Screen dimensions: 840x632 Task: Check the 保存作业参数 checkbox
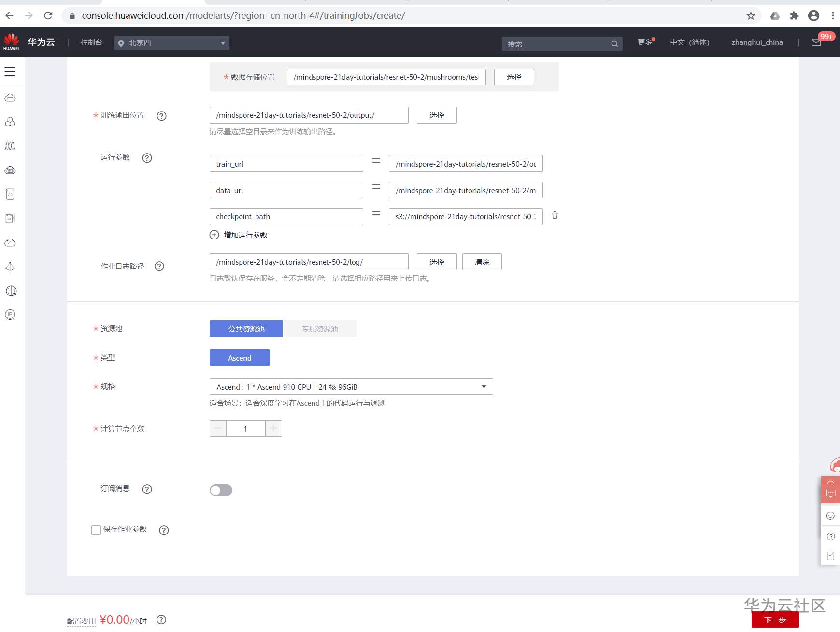pos(96,530)
